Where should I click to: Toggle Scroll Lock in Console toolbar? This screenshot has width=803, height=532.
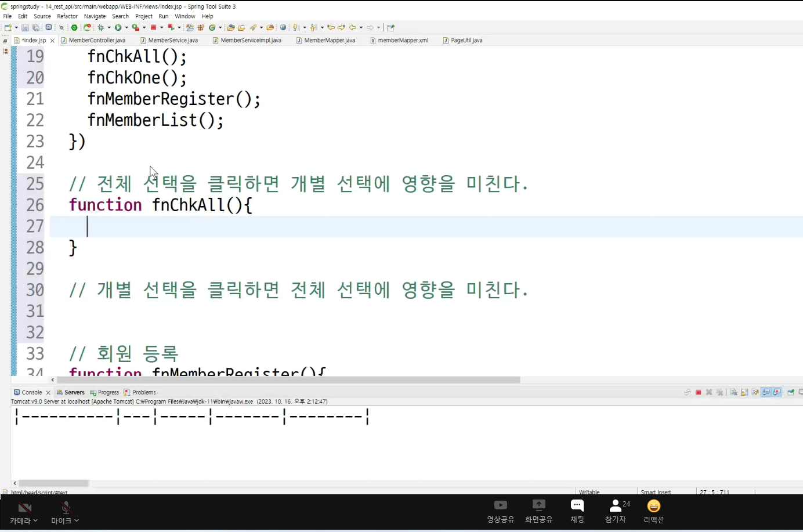744,392
